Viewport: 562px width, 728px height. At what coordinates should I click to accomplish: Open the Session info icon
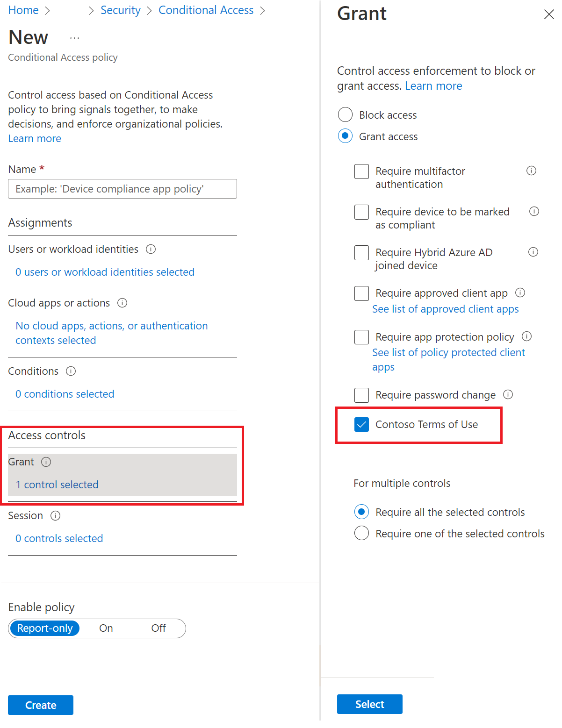[55, 515]
